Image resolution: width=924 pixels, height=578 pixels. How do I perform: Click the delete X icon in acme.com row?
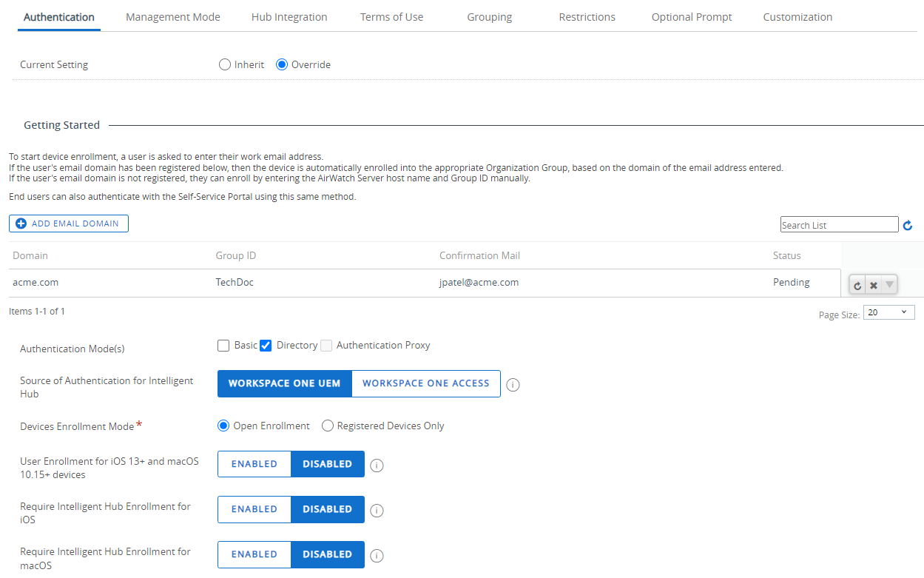874,285
